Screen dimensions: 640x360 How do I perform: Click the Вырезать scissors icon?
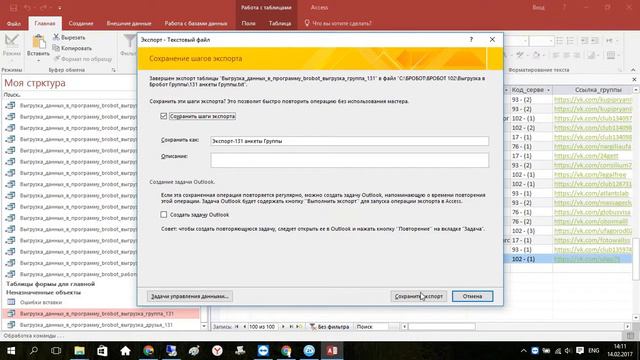pyautogui.click(x=56, y=37)
